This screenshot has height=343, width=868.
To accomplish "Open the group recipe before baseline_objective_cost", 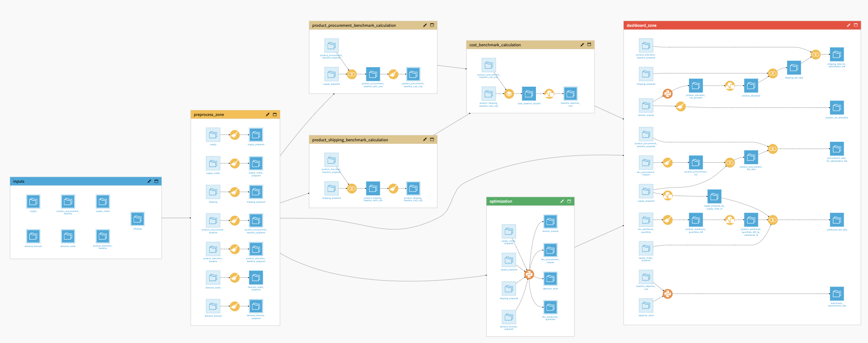I will (549, 94).
